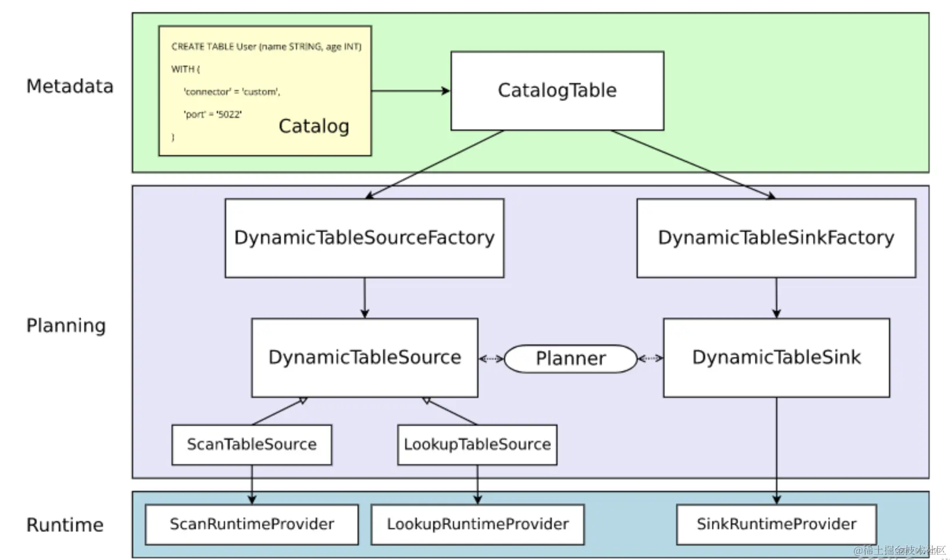Click the ScanRuntimeProvider box
The width and height of the screenshot is (950, 560).
(251, 523)
